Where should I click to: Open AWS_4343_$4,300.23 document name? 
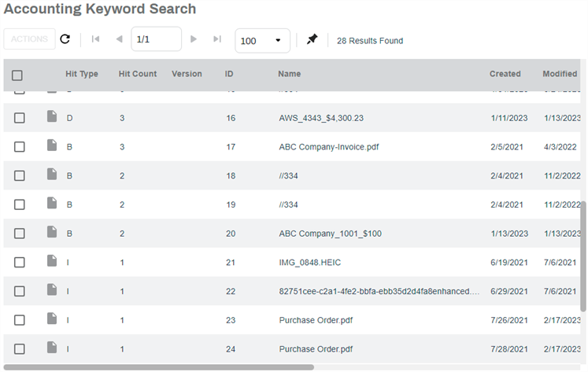[x=321, y=118]
